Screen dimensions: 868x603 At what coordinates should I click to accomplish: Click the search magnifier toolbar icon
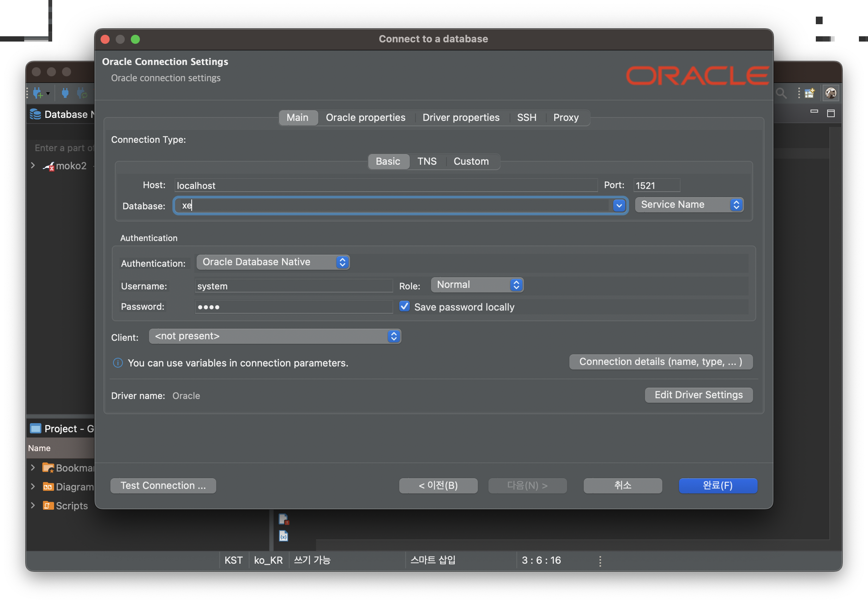coord(781,93)
